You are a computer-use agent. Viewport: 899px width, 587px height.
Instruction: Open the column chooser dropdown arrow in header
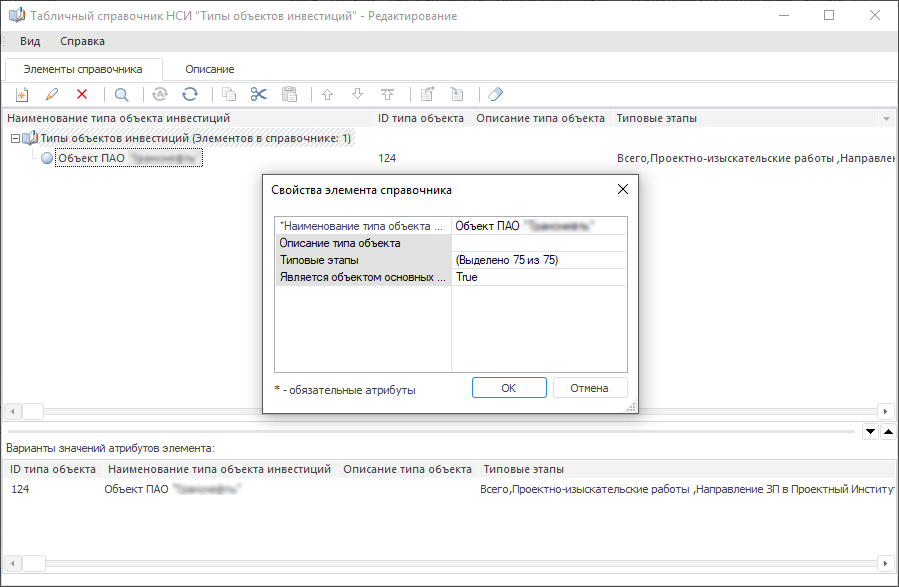pyautogui.click(x=886, y=119)
